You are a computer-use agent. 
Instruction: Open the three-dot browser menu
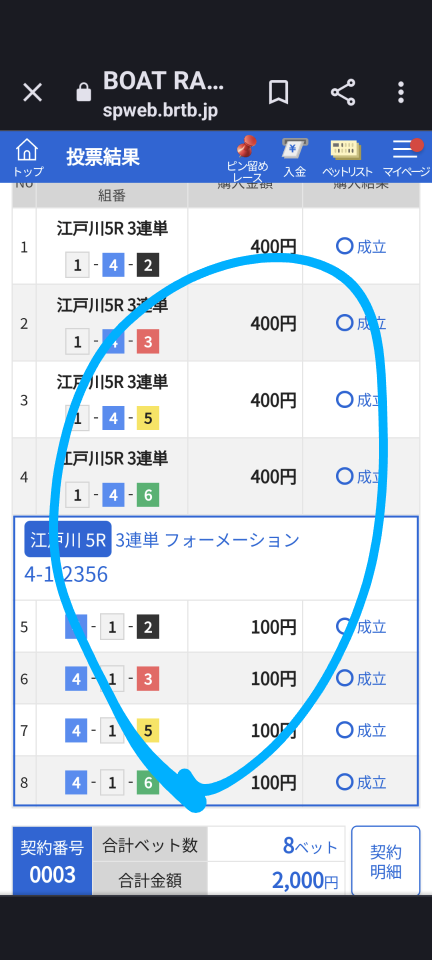click(x=401, y=92)
